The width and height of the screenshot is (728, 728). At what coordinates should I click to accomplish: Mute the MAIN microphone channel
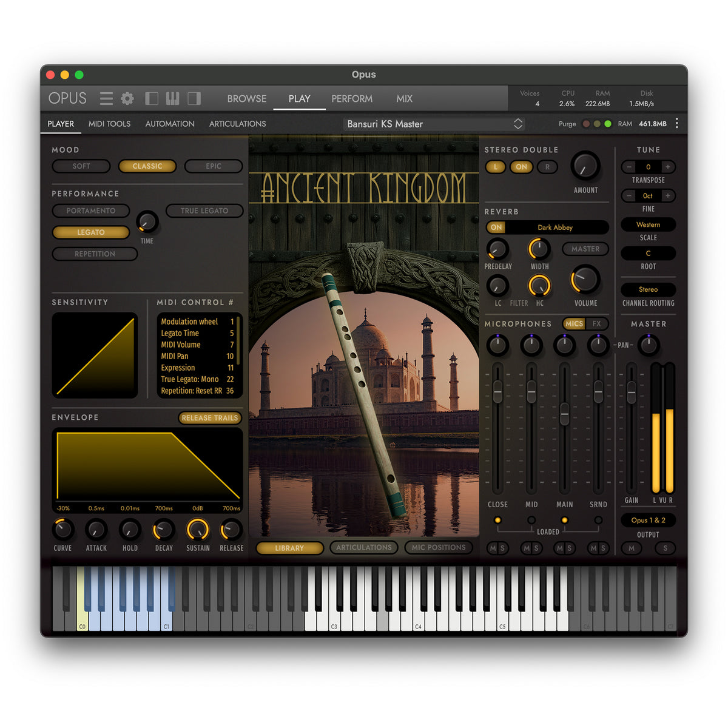point(560,548)
